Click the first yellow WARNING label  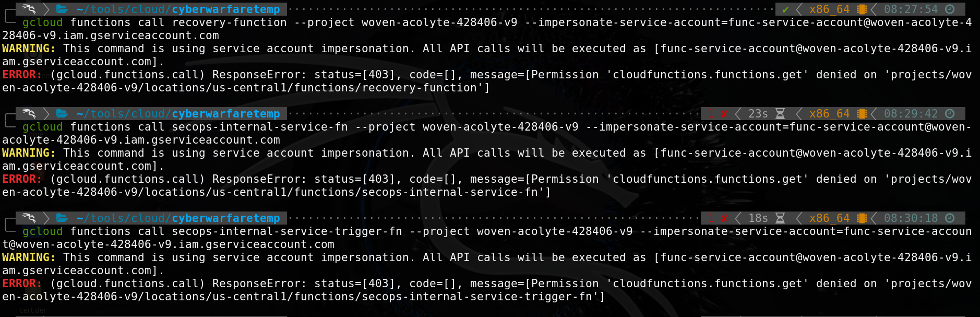point(29,49)
